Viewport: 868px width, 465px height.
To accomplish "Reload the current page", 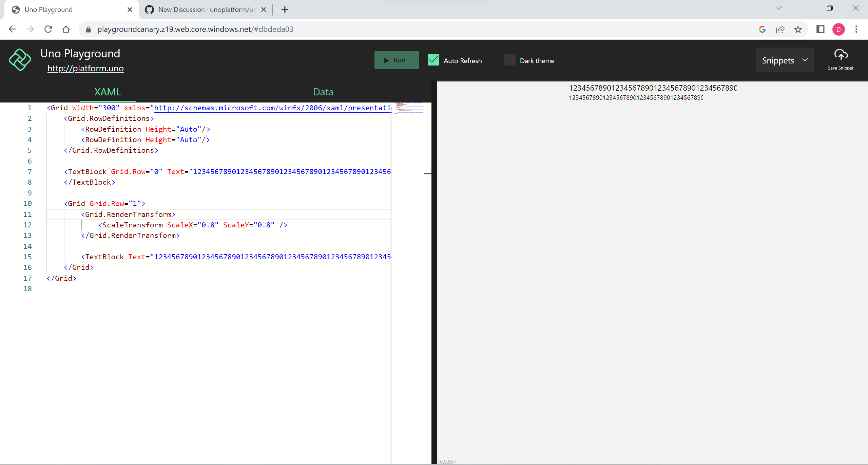I will pyautogui.click(x=48, y=29).
